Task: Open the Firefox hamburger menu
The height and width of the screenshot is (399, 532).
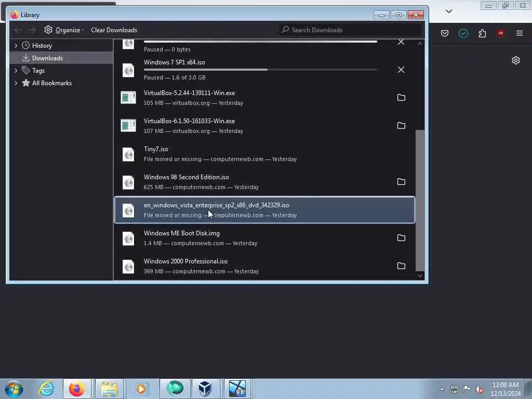Action: coord(520,33)
